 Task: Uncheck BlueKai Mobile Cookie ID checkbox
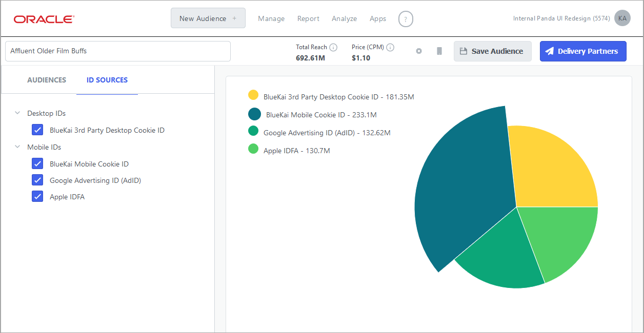click(x=37, y=164)
